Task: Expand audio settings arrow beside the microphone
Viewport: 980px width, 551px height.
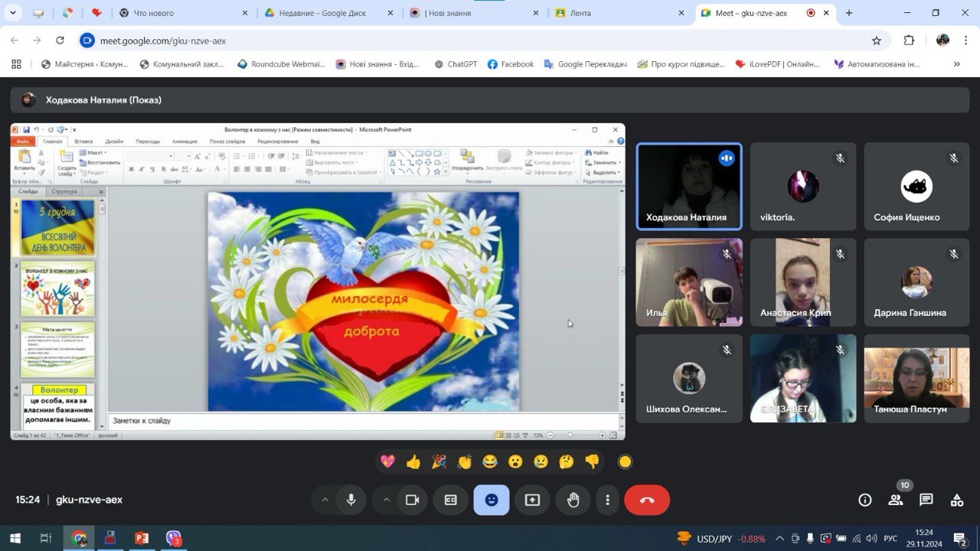Action: tap(325, 500)
